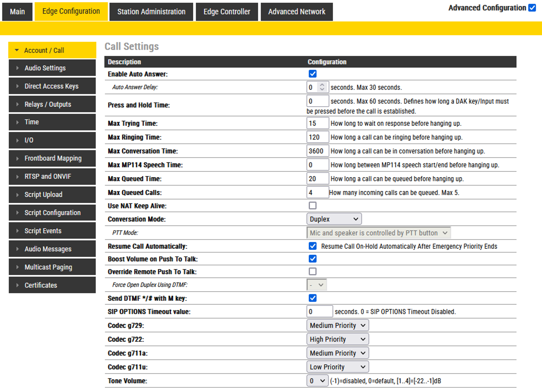This screenshot has width=542, height=392.
Task: Click arrow icon beside RTSP and ONVIF
Action: [17, 176]
